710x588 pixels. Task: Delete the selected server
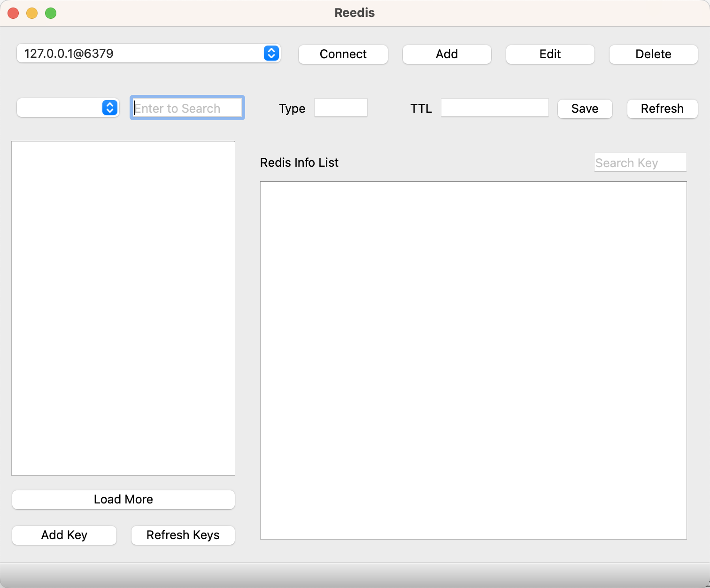[x=653, y=54]
